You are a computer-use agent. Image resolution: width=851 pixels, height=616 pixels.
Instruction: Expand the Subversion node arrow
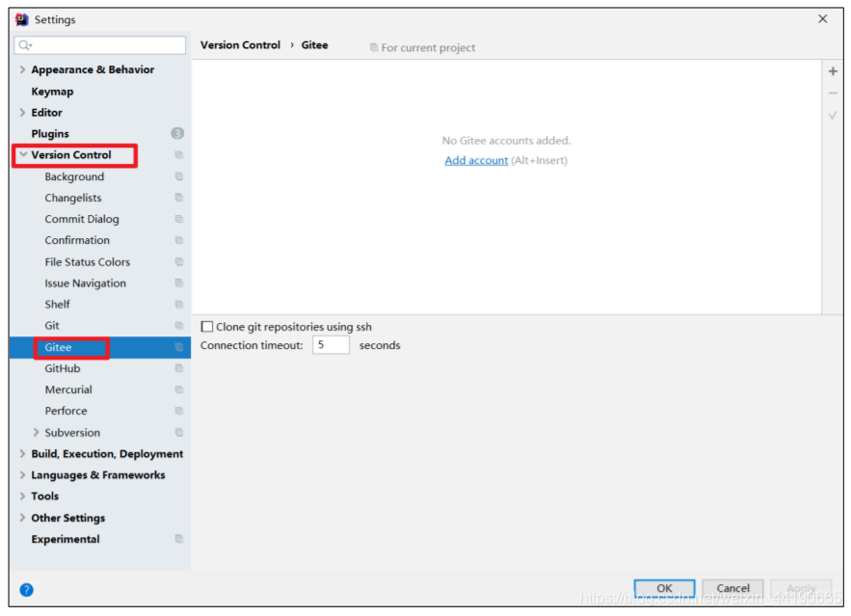pyautogui.click(x=36, y=433)
